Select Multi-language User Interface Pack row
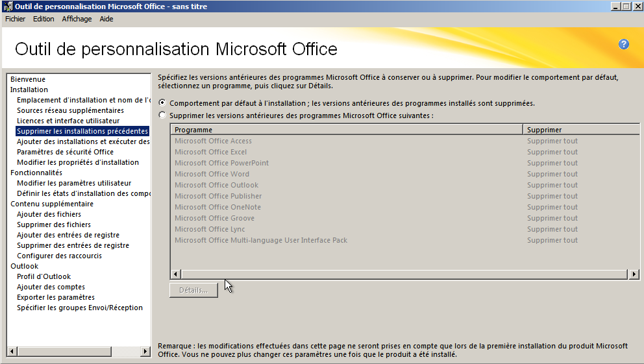The width and height of the screenshot is (644, 364). (x=405, y=241)
